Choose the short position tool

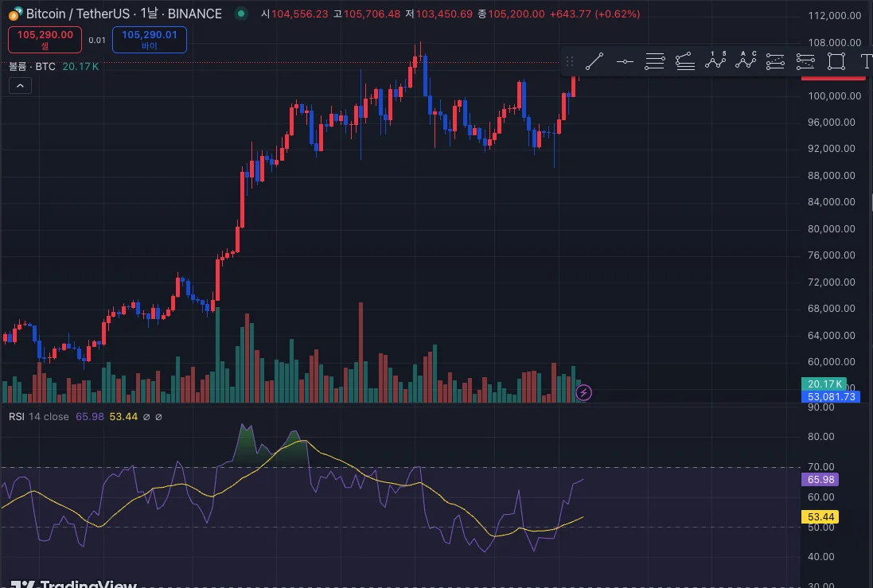[x=805, y=61]
